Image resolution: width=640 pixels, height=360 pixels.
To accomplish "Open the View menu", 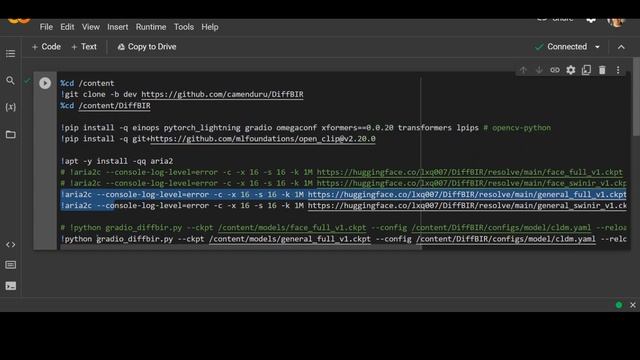I will (x=91, y=27).
